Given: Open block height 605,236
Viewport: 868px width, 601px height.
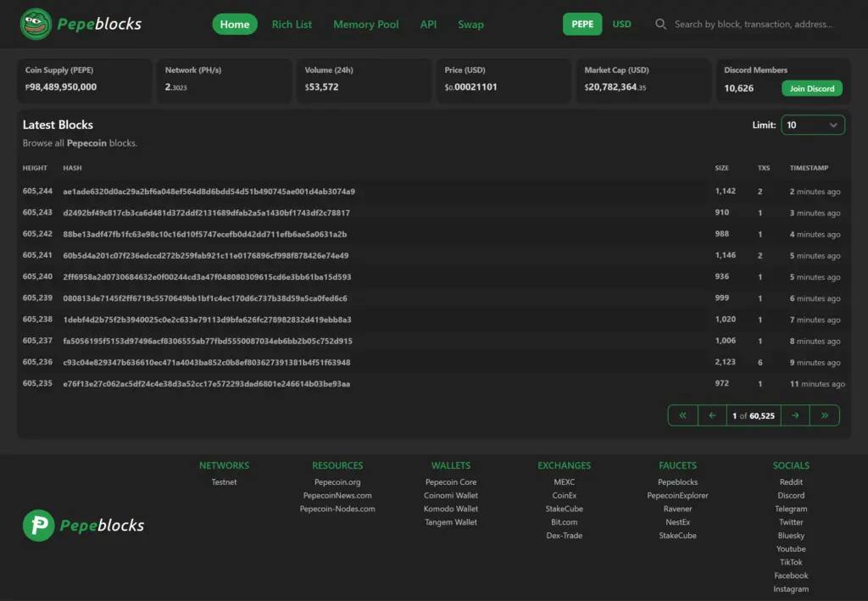Looking at the screenshot, I should 37,362.
